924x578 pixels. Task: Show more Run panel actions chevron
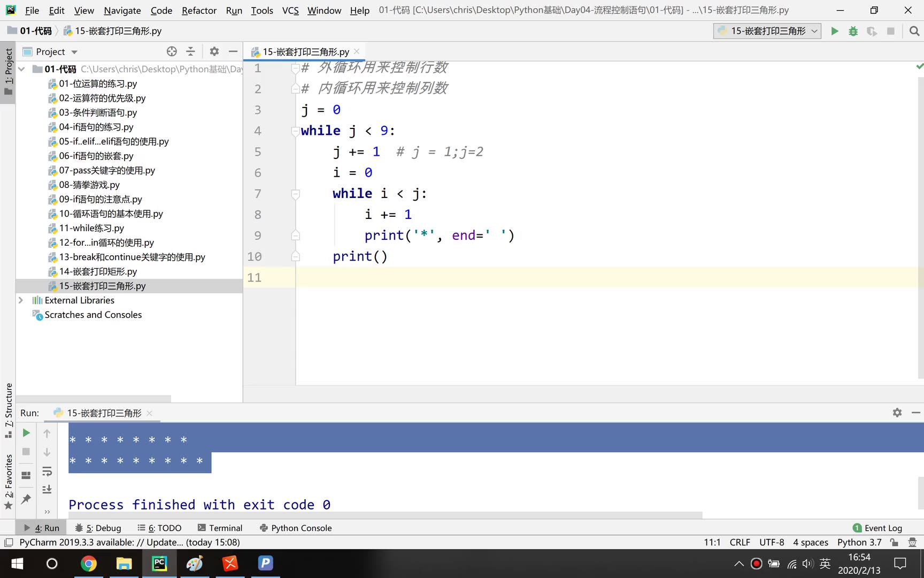click(x=47, y=512)
